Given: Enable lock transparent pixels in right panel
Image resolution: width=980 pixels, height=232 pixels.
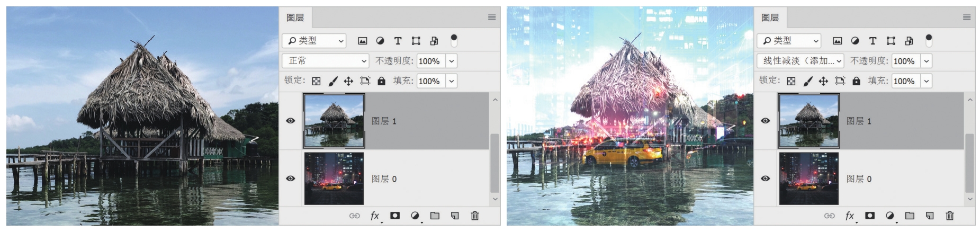Looking at the screenshot, I should point(791,81).
